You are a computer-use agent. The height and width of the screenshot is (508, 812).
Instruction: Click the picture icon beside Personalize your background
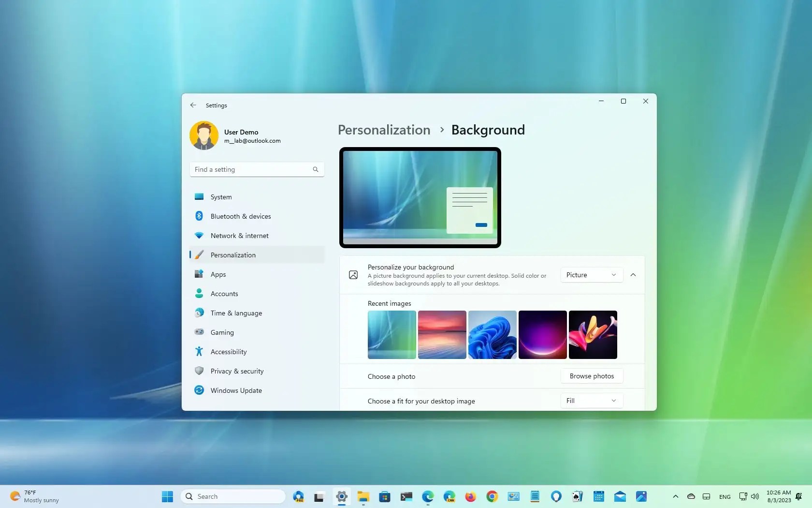coord(353,275)
